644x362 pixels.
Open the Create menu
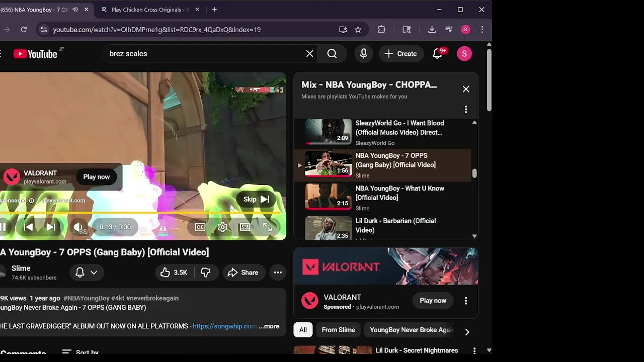tap(400, 54)
